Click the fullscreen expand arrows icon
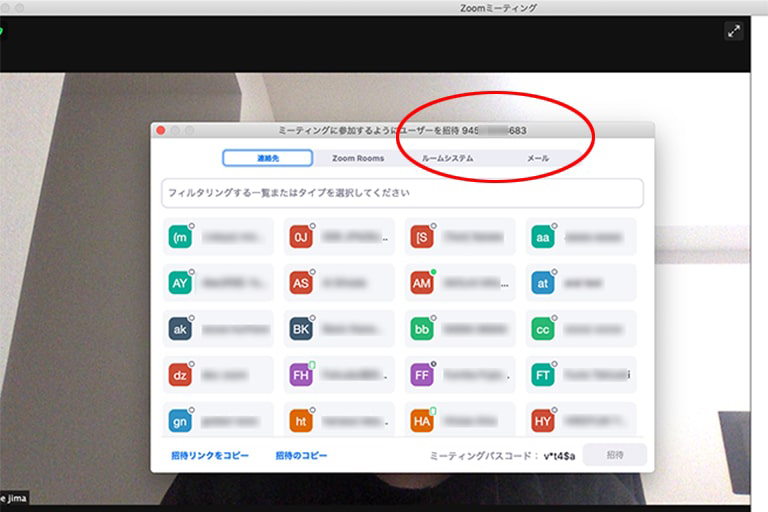768x512 pixels. click(x=733, y=32)
